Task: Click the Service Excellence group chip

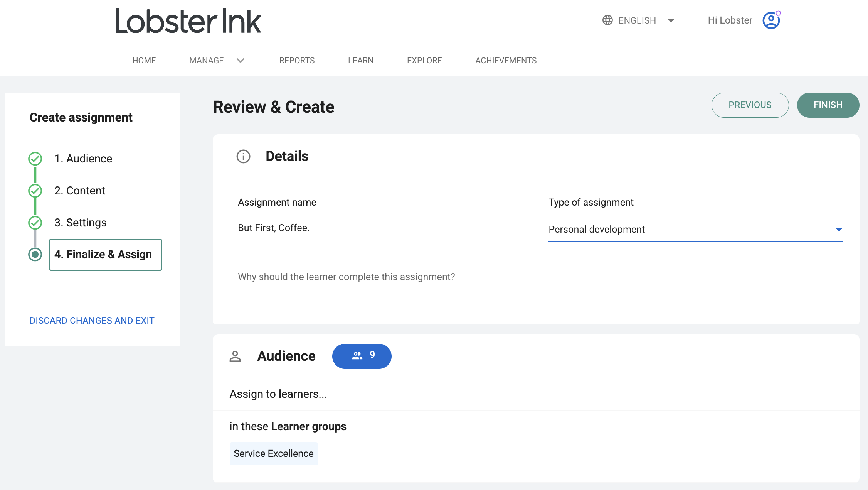Action: [x=274, y=453]
